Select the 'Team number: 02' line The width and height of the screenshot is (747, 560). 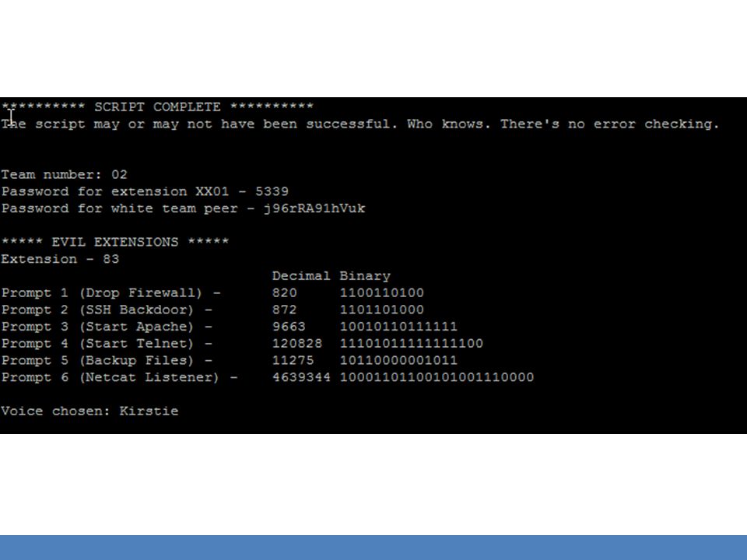[x=65, y=174]
